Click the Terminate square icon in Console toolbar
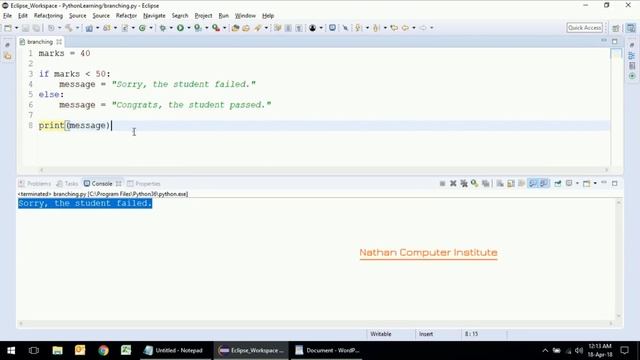 click(442, 184)
